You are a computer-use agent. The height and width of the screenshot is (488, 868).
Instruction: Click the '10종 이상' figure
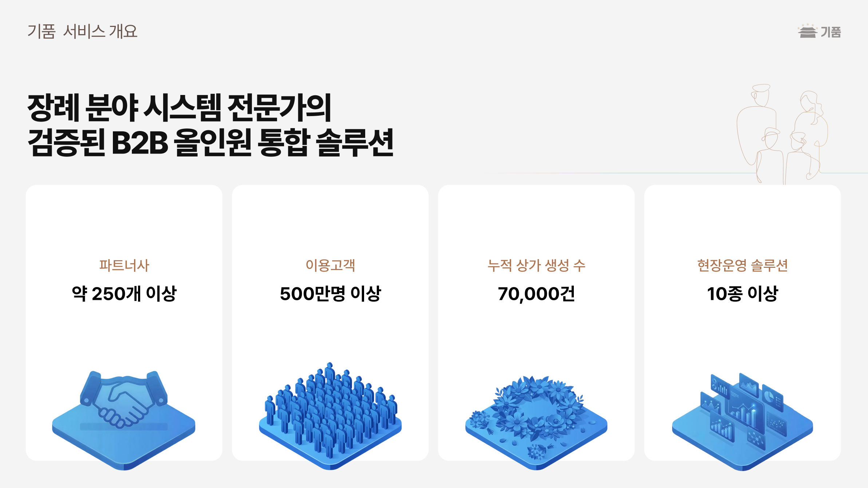(742, 293)
